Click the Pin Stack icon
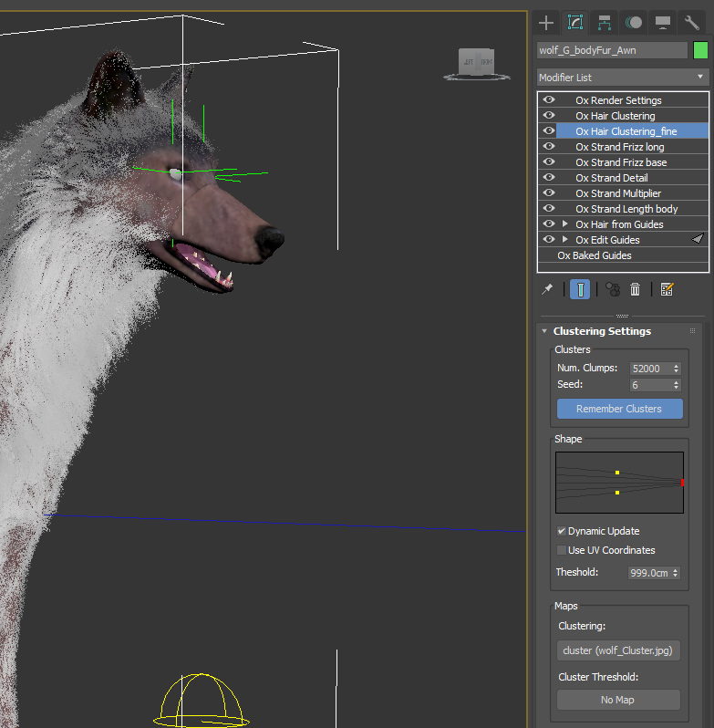This screenshot has width=714, height=728. coord(547,289)
